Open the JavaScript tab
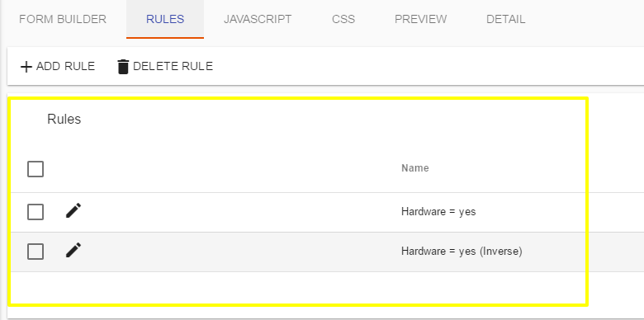 tap(258, 19)
